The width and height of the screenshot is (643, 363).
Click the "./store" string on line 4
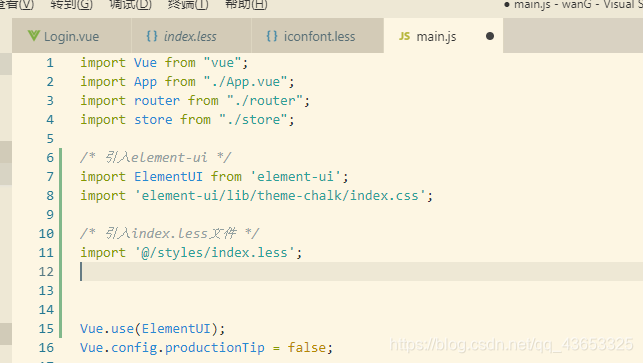pos(253,120)
